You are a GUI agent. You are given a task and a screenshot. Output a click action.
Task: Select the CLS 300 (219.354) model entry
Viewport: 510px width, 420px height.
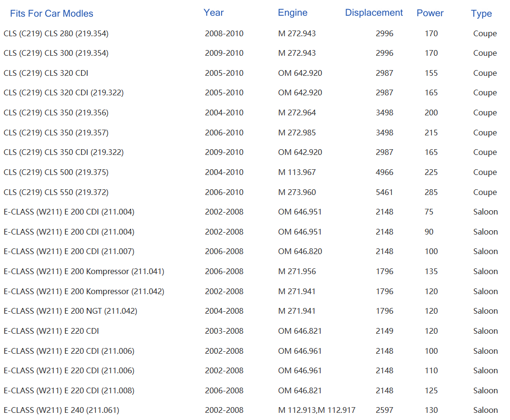(56, 53)
